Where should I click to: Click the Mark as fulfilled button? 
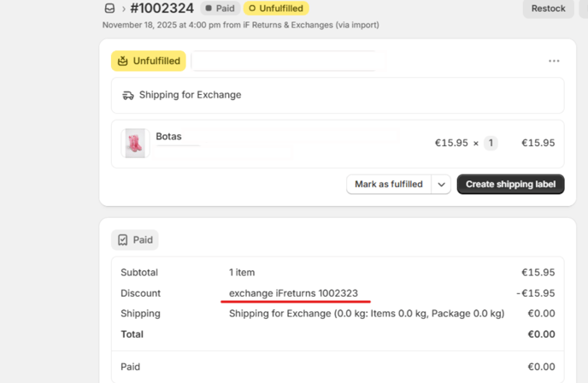388,184
